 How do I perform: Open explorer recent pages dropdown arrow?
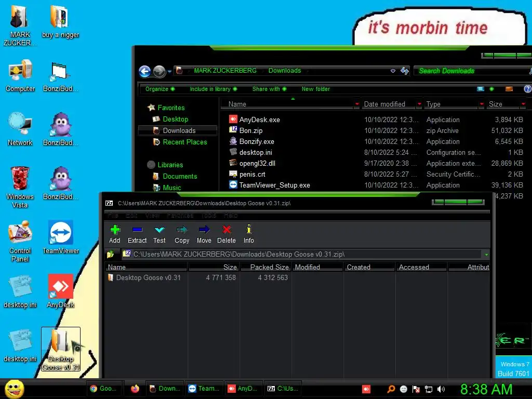point(169,72)
